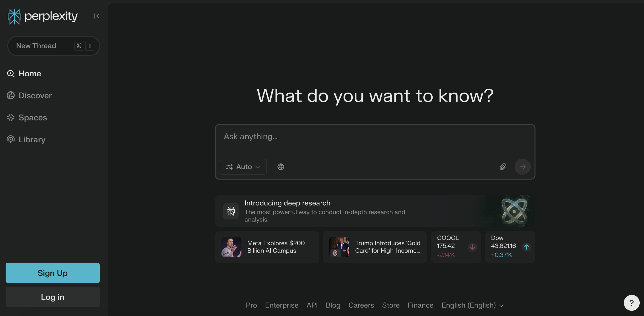Open the Introducing deep research banner
Viewport: 644px width, 316px height.
(375, 211)
